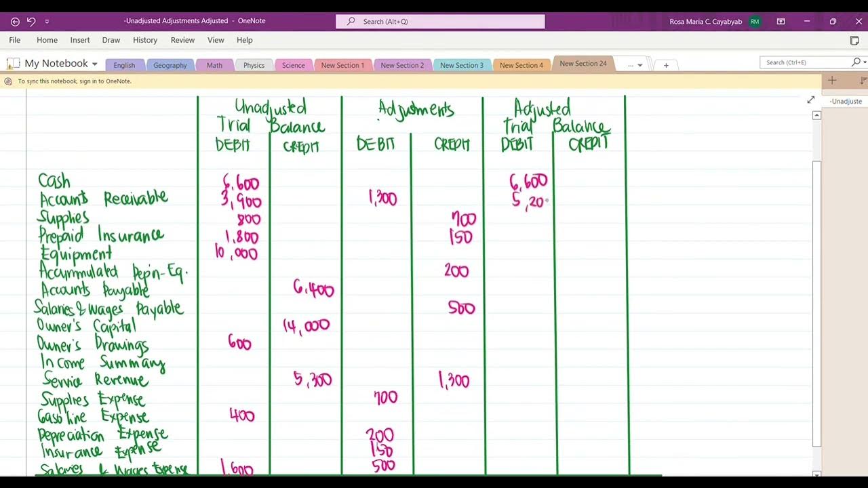Screen dimensions: 868x488
Task: Open the Draw ribbon tab
Action: (x=111, y=40)
